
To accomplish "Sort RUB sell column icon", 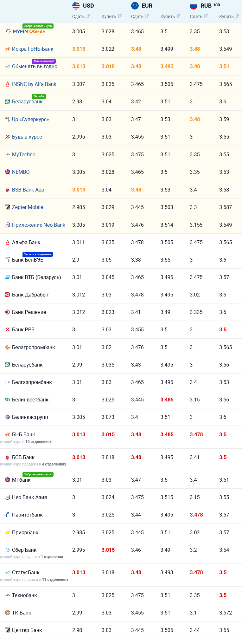I will pyautogui.click(x=206, y=16).
